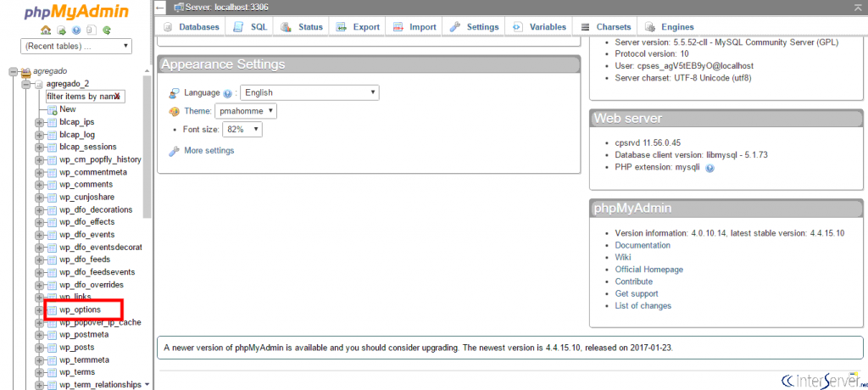Click the navigation tree vertical scrollbar
The height and width of the screenshot is (390, 868).
click(x=147, y=145)
